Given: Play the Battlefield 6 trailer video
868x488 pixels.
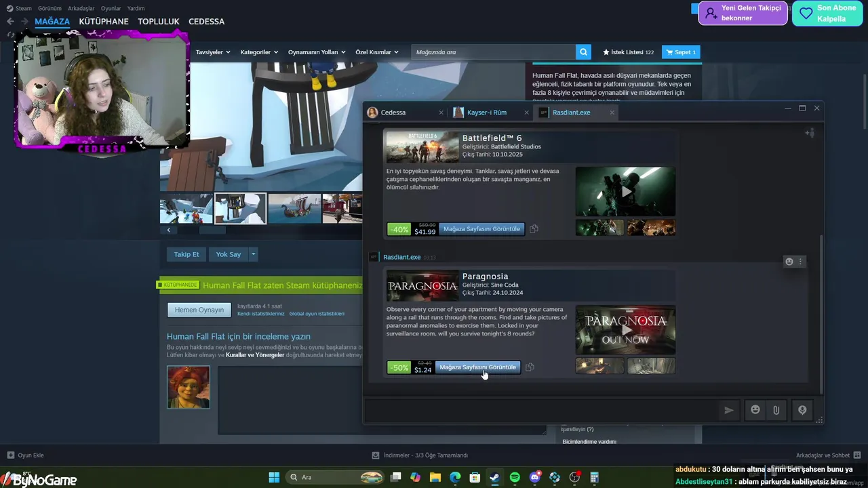Looking at the screenshot, I should 625,192.
